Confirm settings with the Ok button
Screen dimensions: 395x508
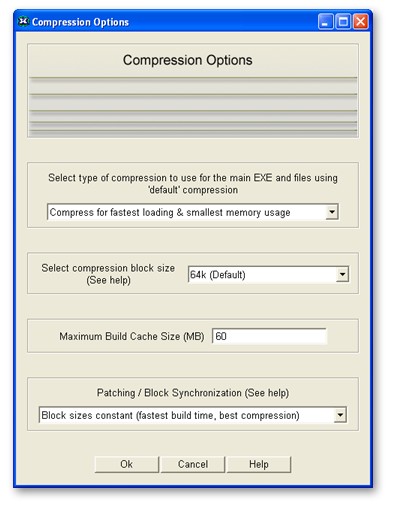coord(127,464)
